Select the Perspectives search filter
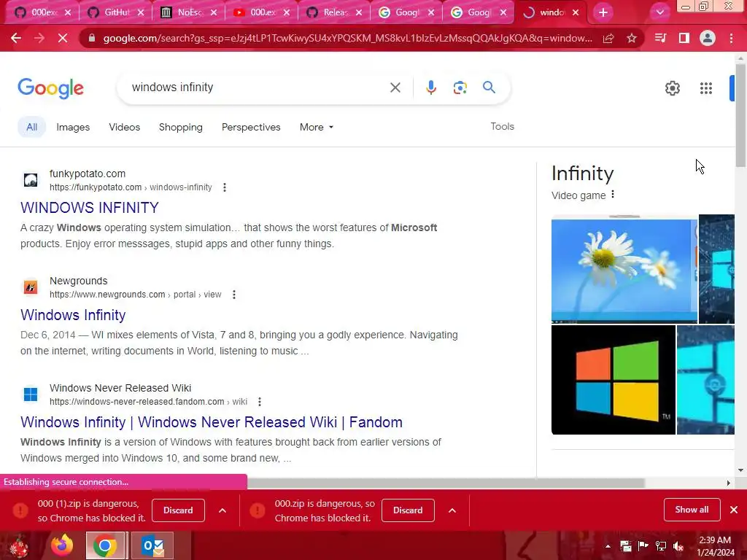Image resolution: width=747 pixels, height=560 pixels. pos(251,127)
